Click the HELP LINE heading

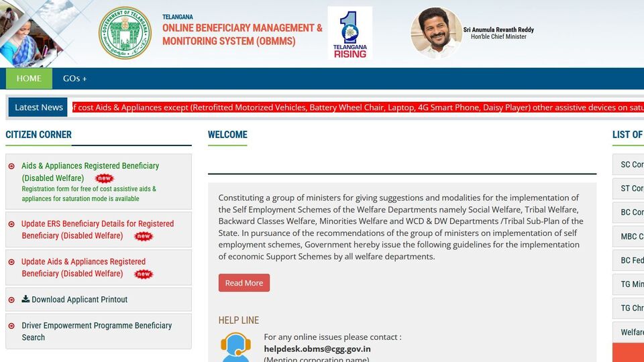click(239, 320)
